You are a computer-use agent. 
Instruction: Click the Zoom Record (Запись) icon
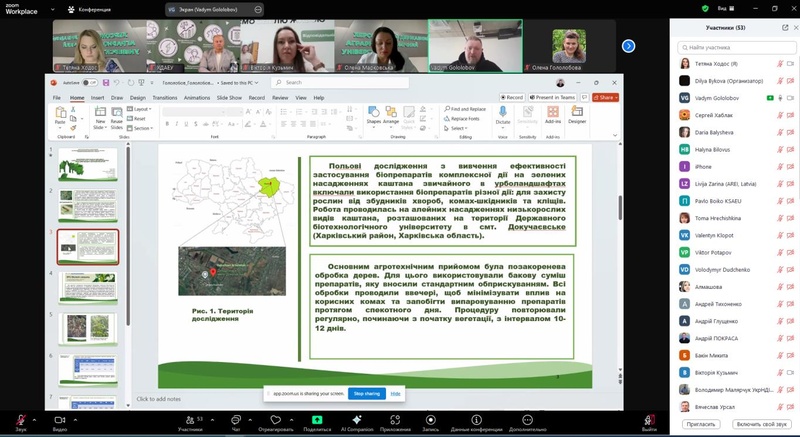pyautogui.click(x=430, y=418)
